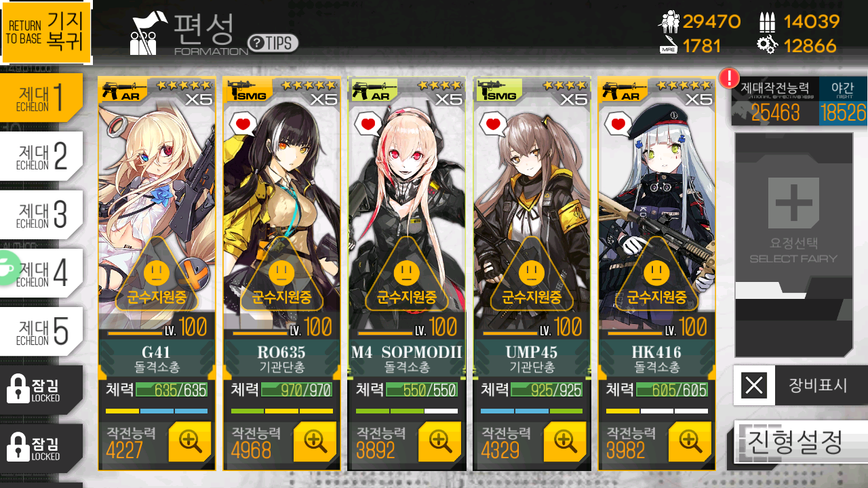Switch to night combat effectiveness
Screen dimensions: 868x488
[843, 101]
